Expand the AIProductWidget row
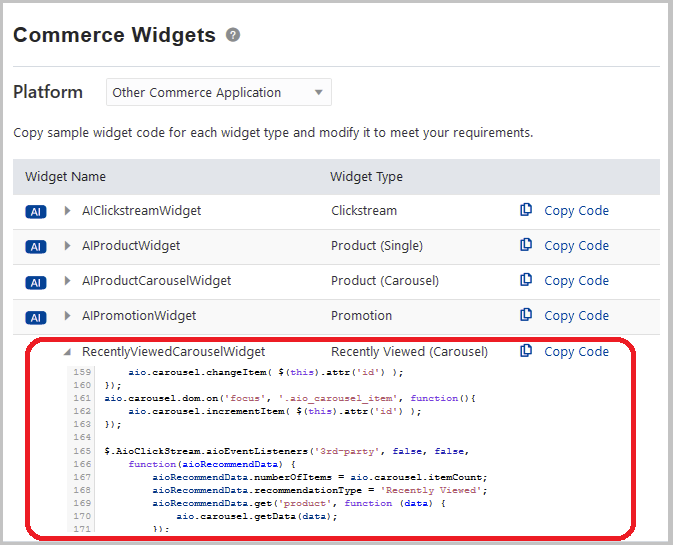The width and height of the screenshot is (673, 545). pos(68,246)
